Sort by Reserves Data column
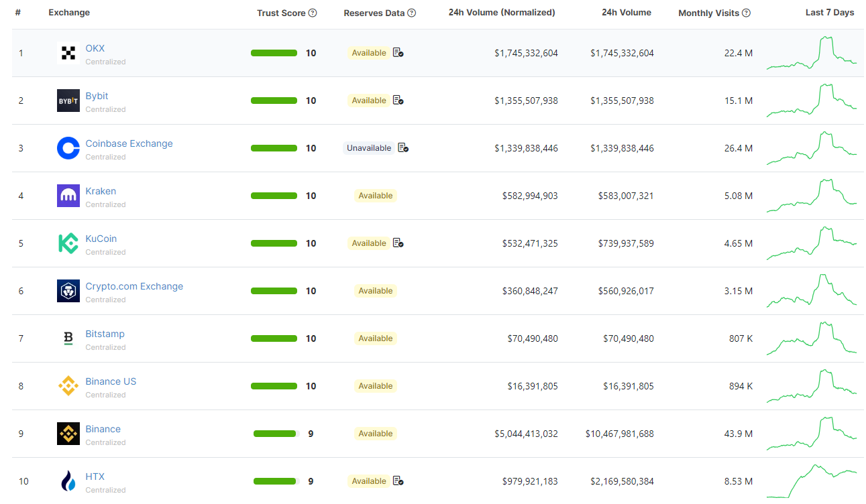This screenshot has width=866, height=504. (374, 13)
